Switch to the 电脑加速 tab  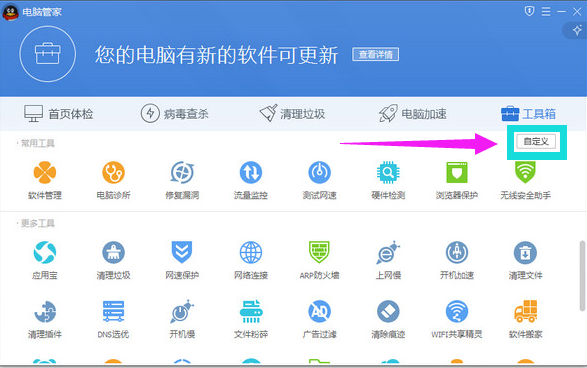tap(412, 114)
